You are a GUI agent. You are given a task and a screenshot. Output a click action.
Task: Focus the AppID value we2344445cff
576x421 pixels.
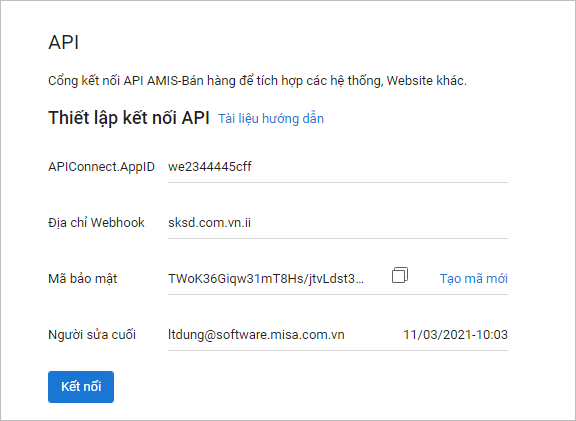tap(210, 166)
